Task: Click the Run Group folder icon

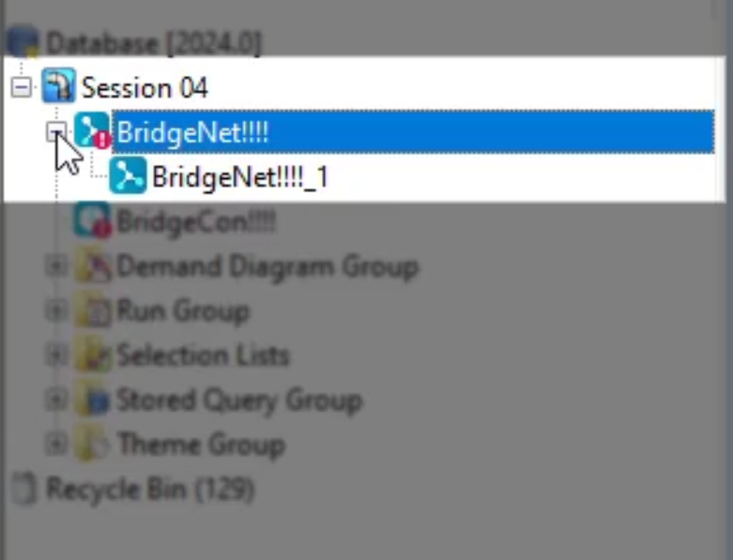Action: click(x=93, y=310)
